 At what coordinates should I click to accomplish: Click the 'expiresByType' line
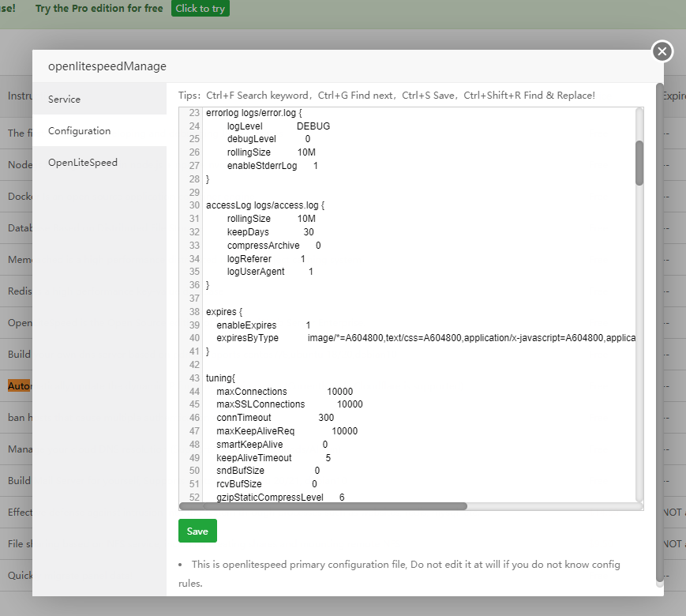[x=425, y=337]
